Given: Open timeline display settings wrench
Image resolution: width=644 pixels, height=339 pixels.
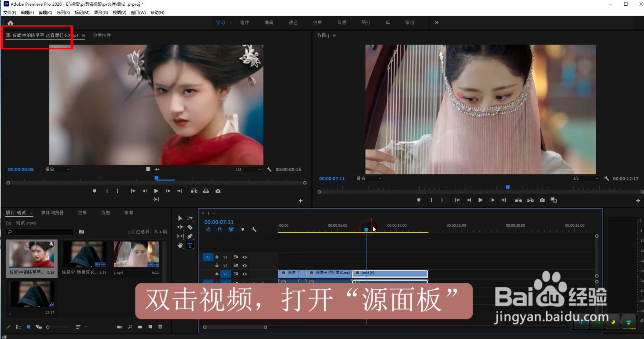Looking at the screenshot, I should pos(254,230).
